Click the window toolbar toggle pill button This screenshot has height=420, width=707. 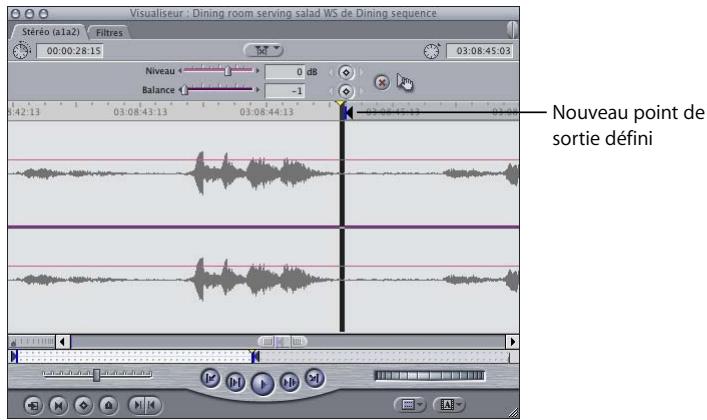512,29
